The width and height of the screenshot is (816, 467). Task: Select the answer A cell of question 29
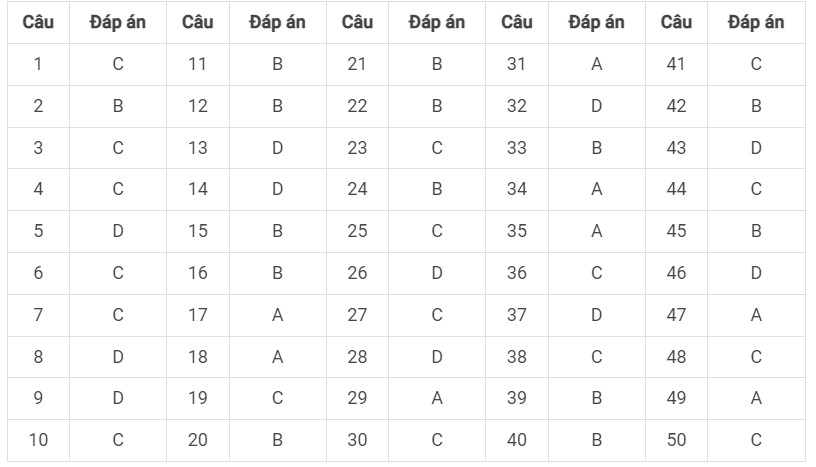pyautogui.click(x=437, y=398)
